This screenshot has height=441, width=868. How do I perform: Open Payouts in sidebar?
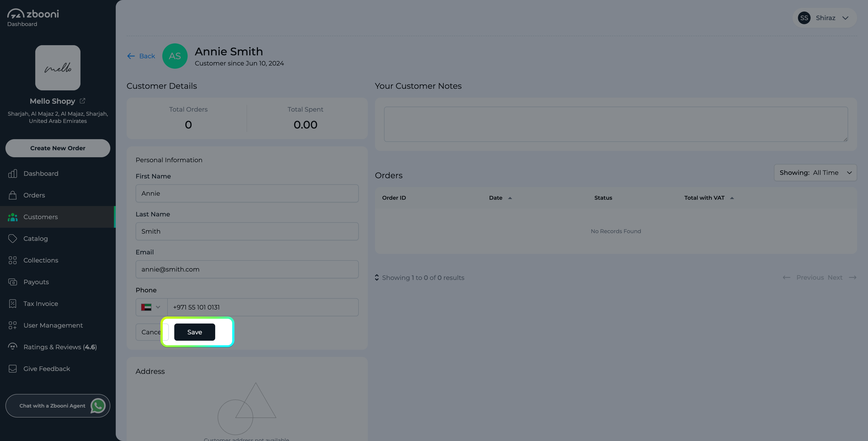58,282
